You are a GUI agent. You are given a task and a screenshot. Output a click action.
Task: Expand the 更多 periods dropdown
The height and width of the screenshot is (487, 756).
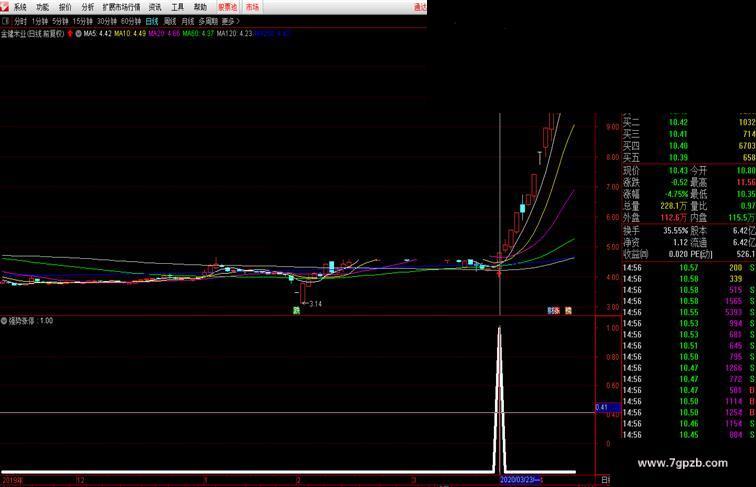tap(230, 21)
